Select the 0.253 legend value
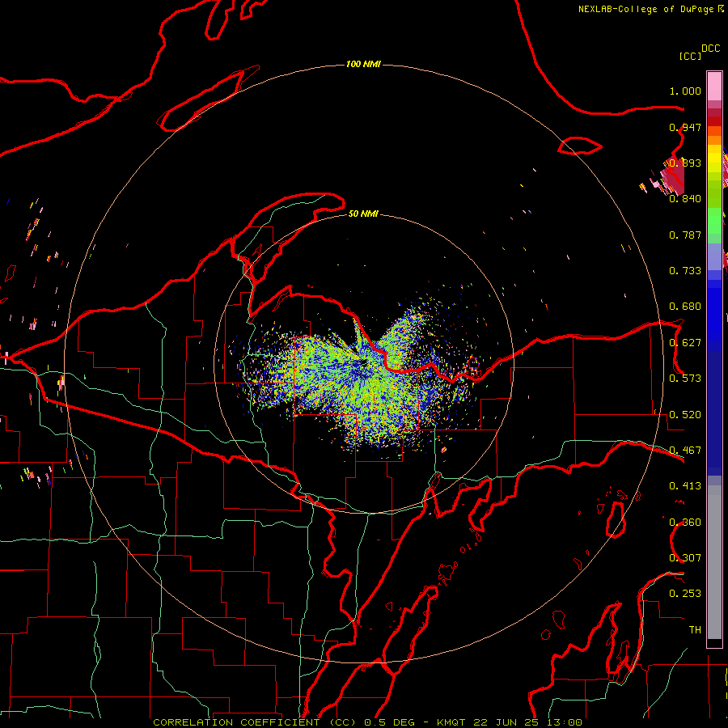Screen dimensions: 728x728 685,594
